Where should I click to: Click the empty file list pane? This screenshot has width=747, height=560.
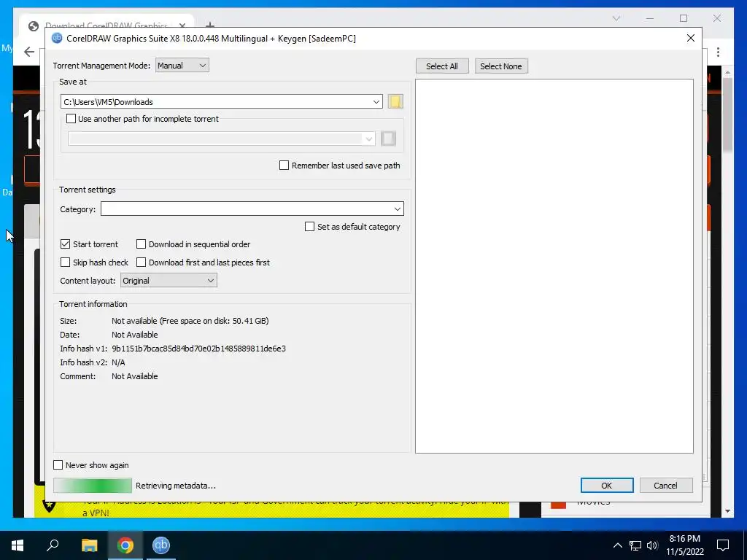(x=554, y=265)
